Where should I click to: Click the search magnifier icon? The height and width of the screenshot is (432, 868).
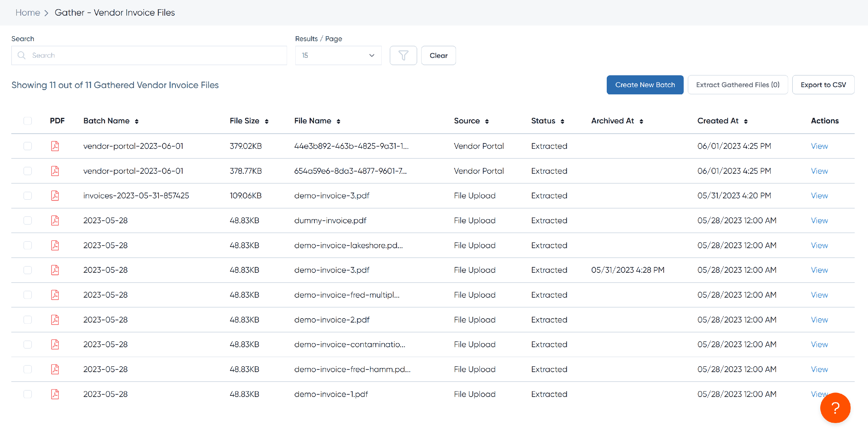point(22,55)
